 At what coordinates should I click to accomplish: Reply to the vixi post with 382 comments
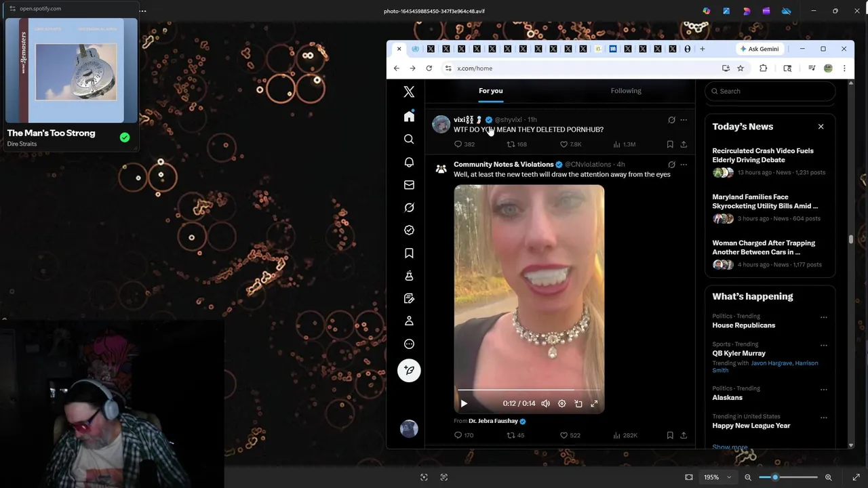[x=465, y=144]
